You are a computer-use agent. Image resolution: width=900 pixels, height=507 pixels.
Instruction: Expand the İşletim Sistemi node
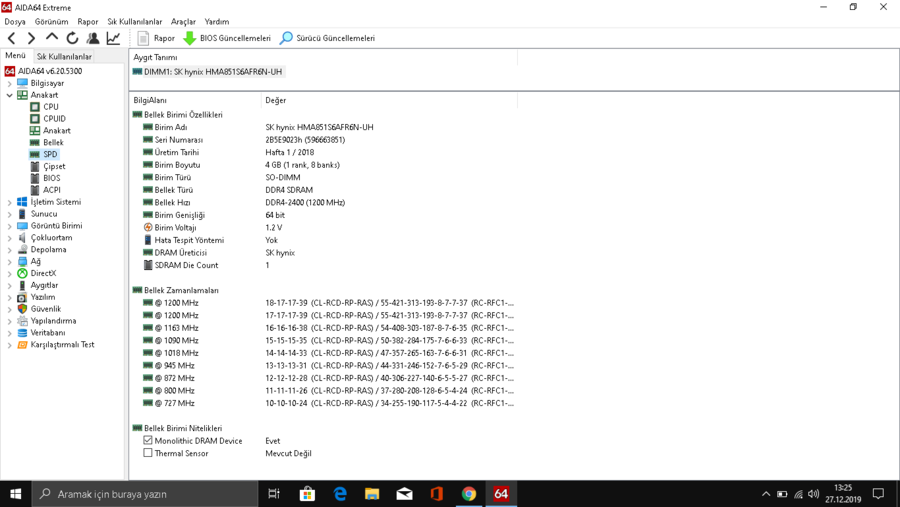tap(9, 202)
